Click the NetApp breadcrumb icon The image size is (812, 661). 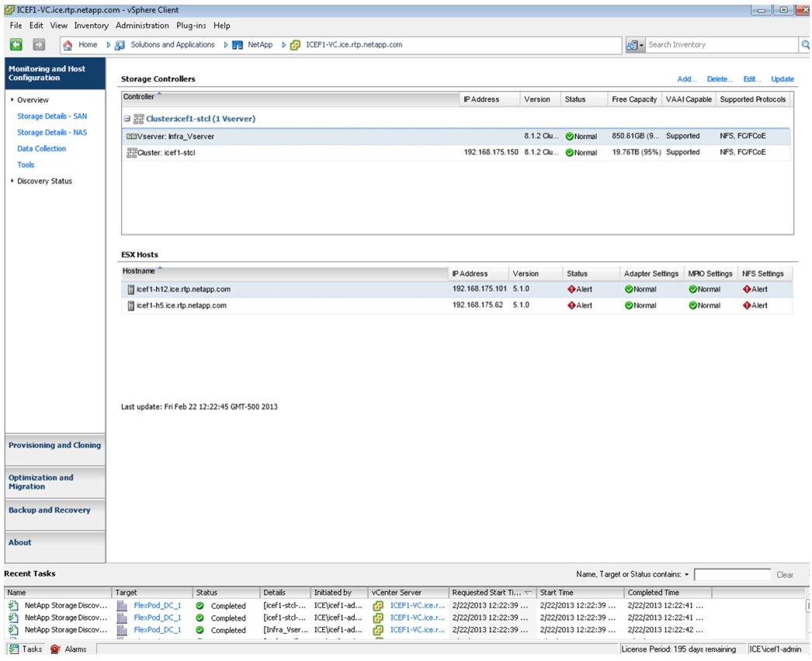click(238, 45)
